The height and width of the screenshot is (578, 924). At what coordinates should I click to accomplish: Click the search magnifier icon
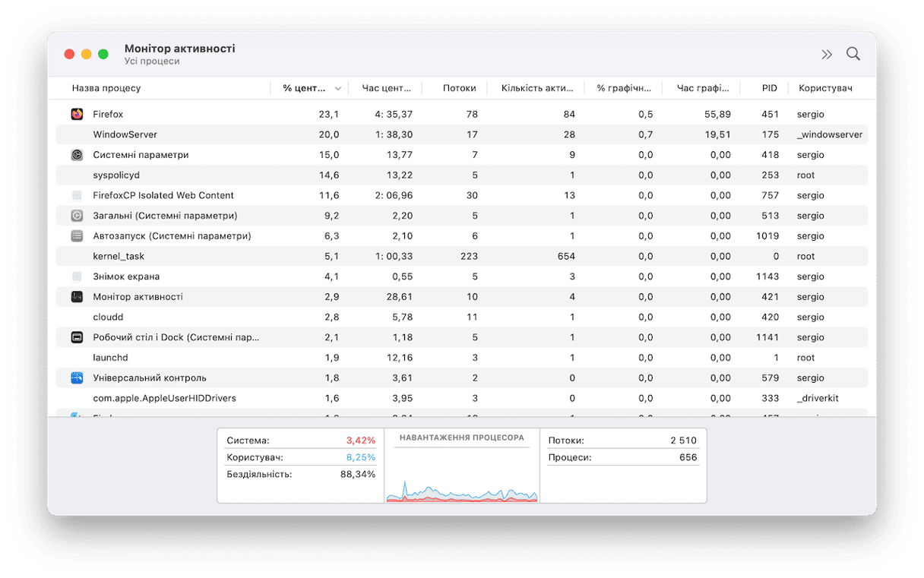853,54
